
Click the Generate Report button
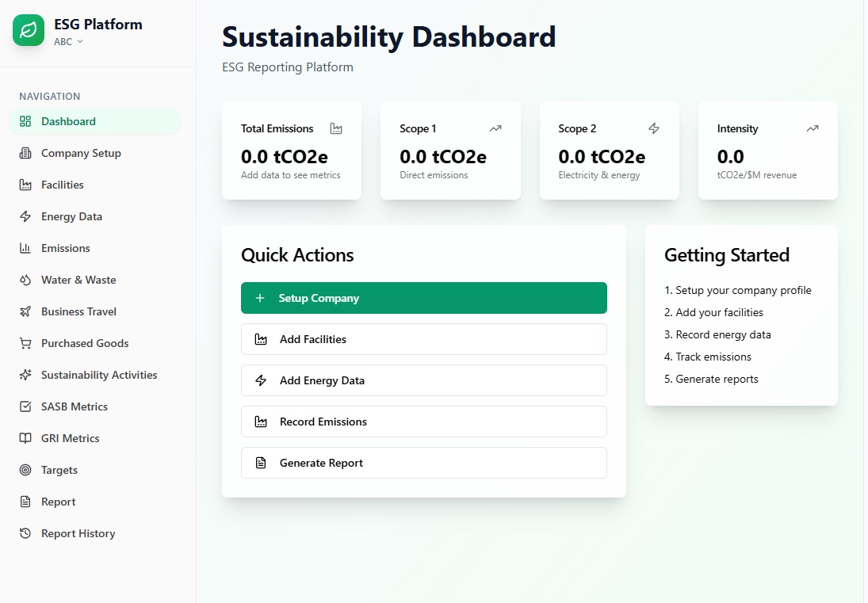coord(423,463)
